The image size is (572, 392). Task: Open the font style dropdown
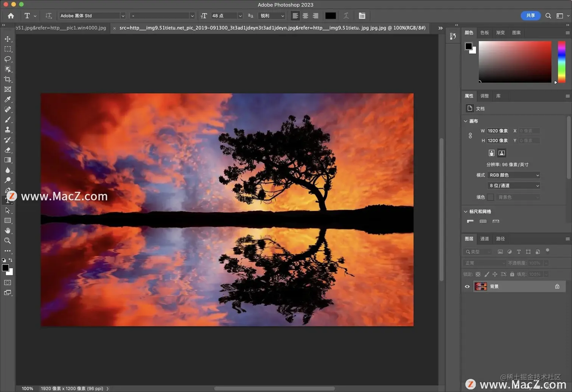click(x=162, y=16)
